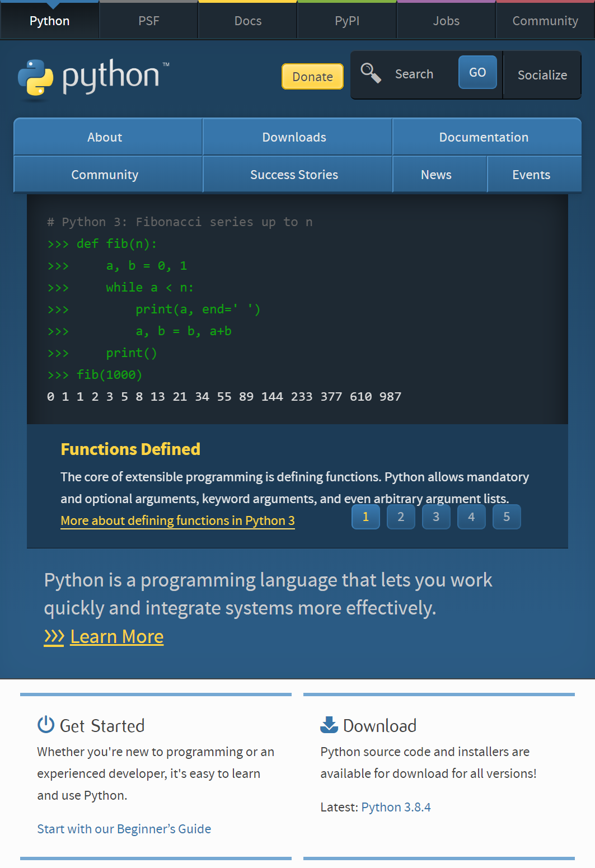Open the Docs top tab

tap(248, 21)
